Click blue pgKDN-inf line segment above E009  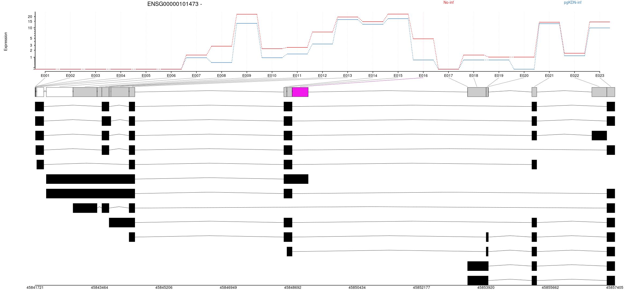pos(247,23)
